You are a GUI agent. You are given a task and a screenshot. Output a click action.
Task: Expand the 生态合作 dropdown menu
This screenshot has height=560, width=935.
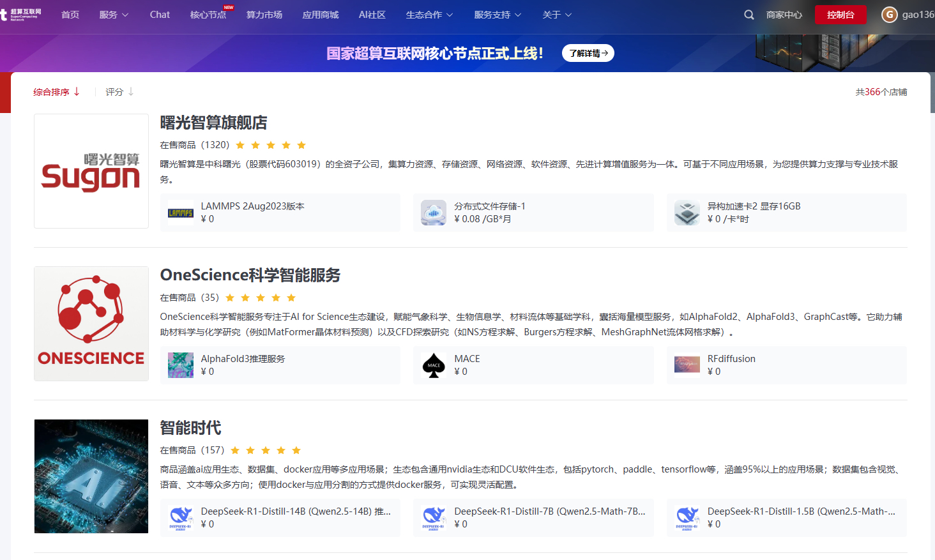pyautogui.click(x=429, y=15)
